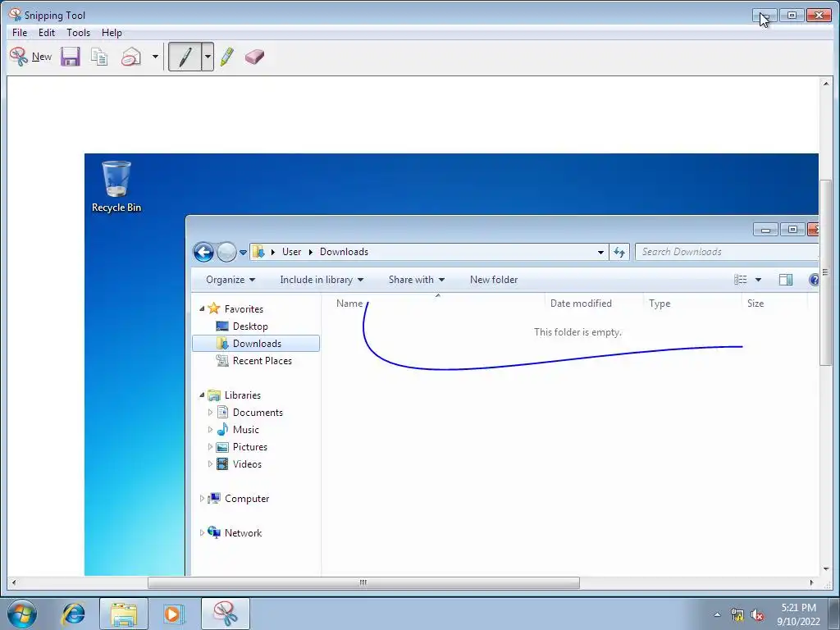
Task: Open the Tools menu
Action: click(78, 33)
